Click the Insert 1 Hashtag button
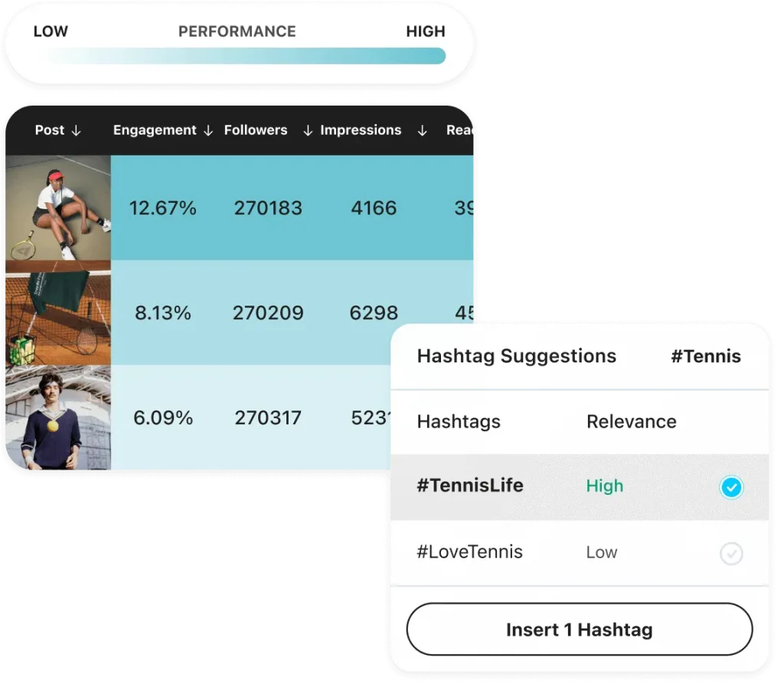 pyautogui.click(x=579, y=630)
